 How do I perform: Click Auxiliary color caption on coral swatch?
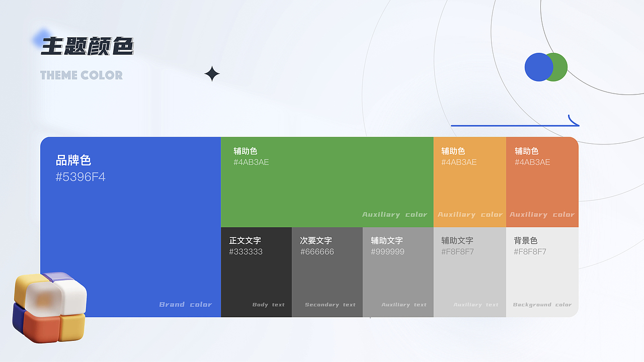pos(542,215)
